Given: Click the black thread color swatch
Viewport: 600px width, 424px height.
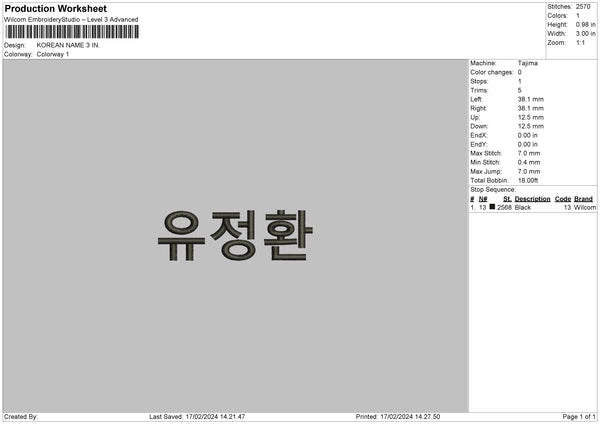Looking at the screenshot, I should (492, 207).
